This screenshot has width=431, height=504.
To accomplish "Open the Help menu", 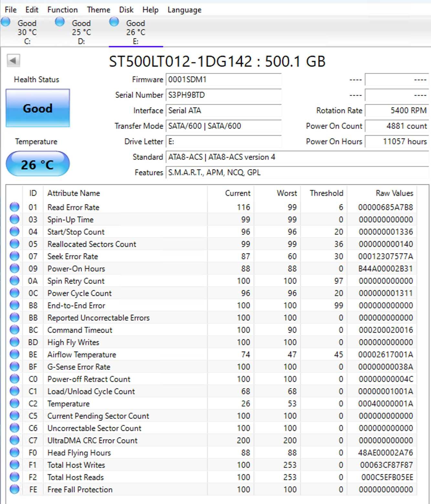I will [x=150, y=10].
